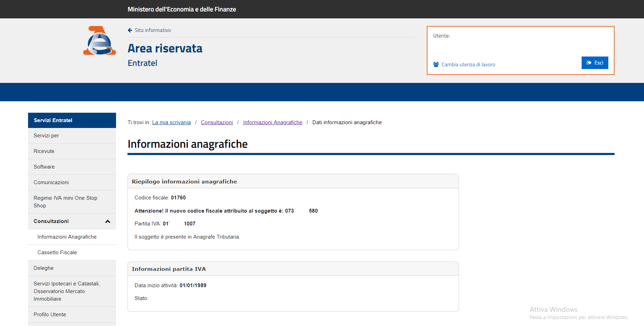Image resolution: width=644 pixels, height=326 pixels.
Task: Open Cassetto Fiscale submenu item
Action: tap(57, 252)
